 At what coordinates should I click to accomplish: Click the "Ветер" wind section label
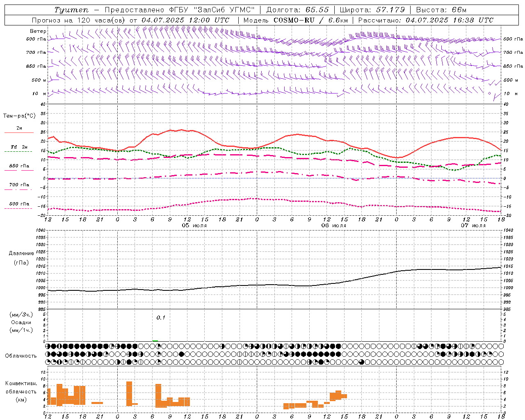[38, 31]
